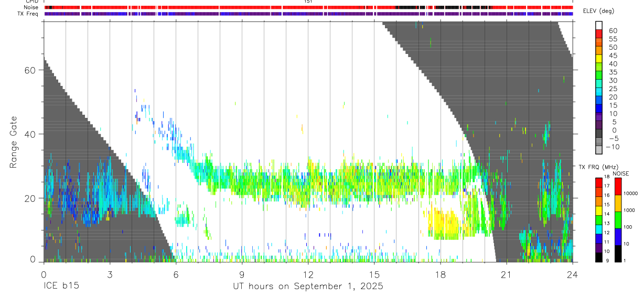Click the blue-purple TX Freq strip above the plot
The image size is (644, 297).
308,14
